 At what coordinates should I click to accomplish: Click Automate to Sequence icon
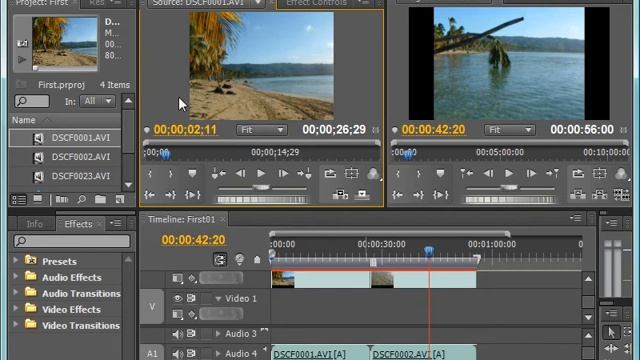(x=62, y=199)
